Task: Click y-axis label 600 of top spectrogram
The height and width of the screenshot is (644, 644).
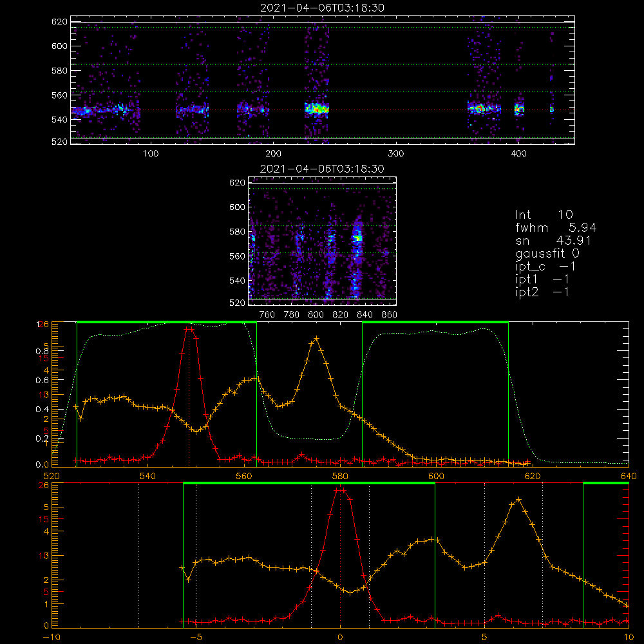Action: point(59,46)
